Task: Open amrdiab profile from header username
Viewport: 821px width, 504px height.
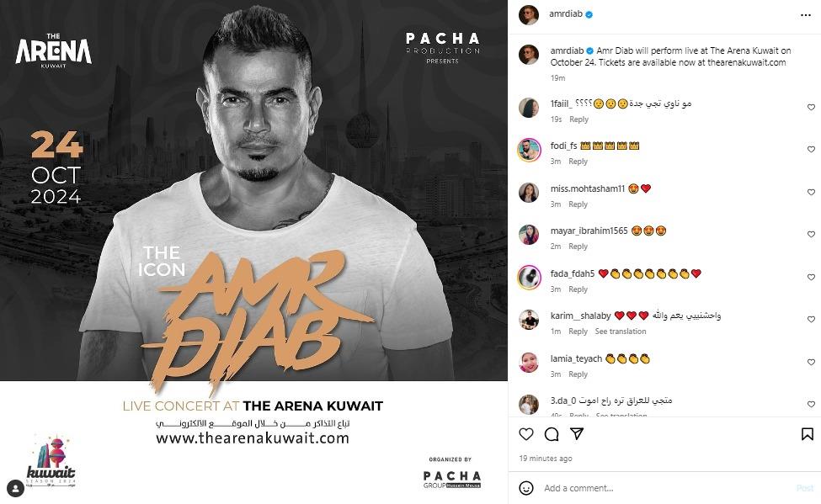Action: pos(566,14)
